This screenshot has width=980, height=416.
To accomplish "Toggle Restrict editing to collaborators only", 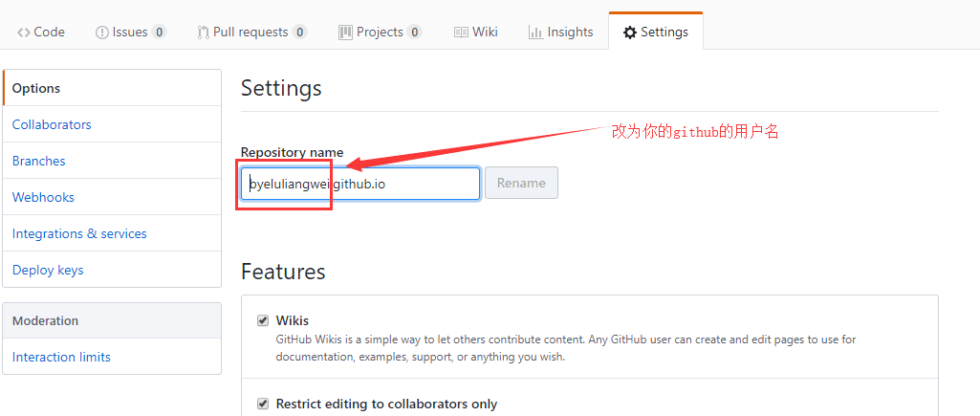I will (x=263, y=404).
